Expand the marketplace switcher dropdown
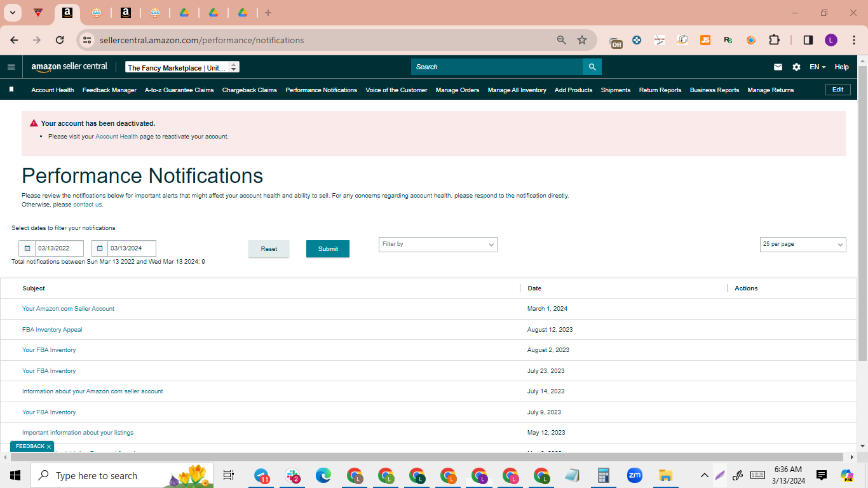Screen dimensions: 868x488 coord(183,67)
